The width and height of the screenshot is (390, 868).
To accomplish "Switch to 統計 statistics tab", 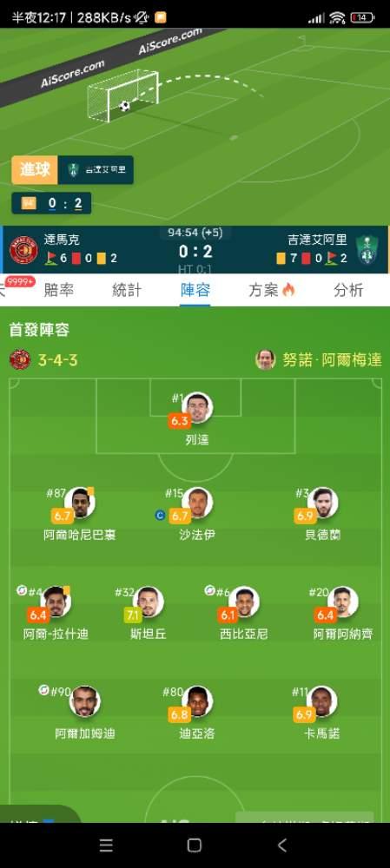I will pos(127,290).
